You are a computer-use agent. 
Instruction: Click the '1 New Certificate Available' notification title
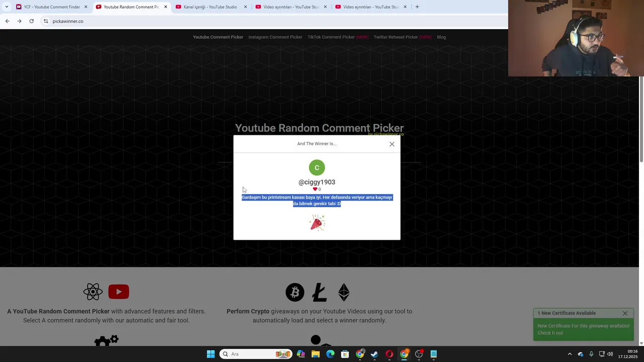click(567, 313)
